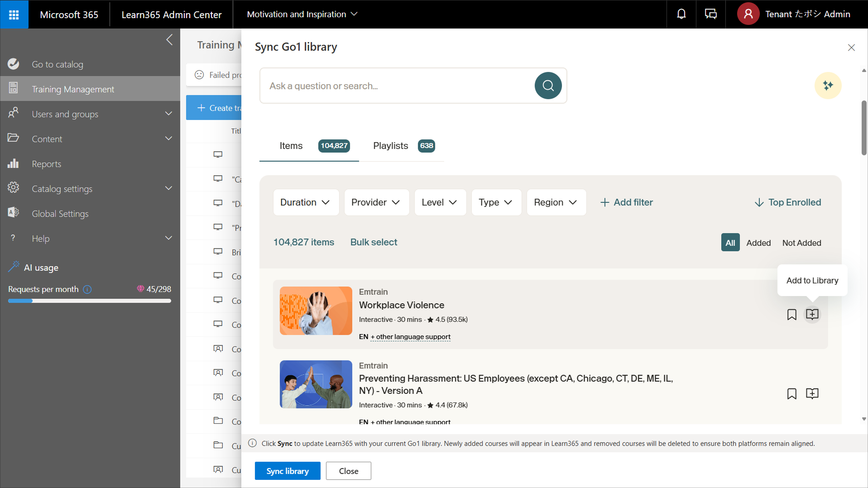Show only Added items
The image size is (868, 488).
pyautogui.click(x=758, y=243)
